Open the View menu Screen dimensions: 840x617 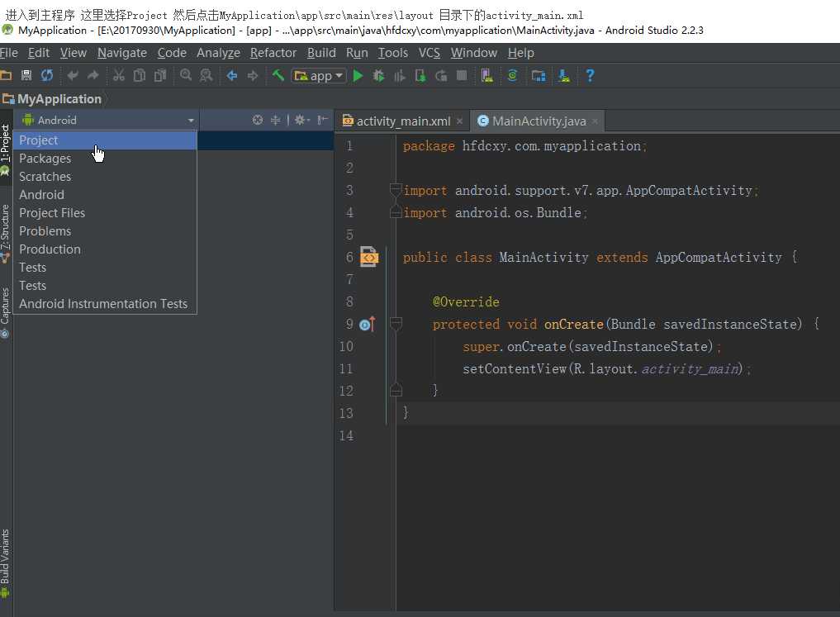pos(74,53)
